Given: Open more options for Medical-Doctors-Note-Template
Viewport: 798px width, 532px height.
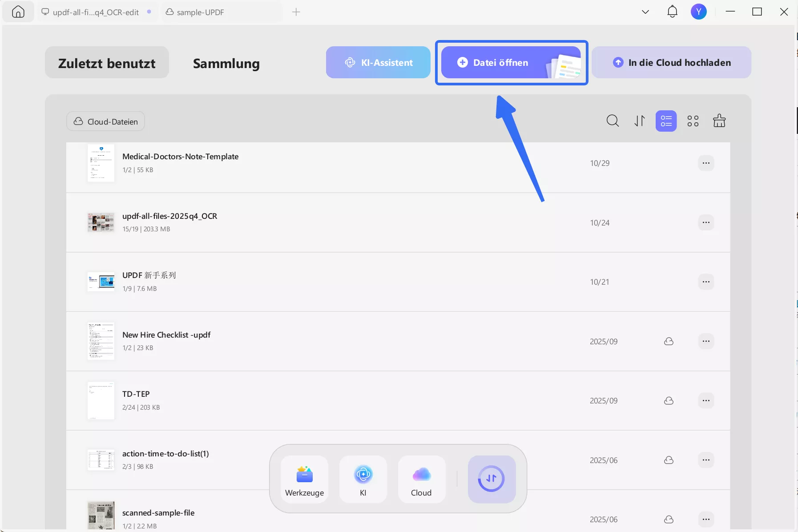Looking at the screenshot, I should (x=706, y=163).
